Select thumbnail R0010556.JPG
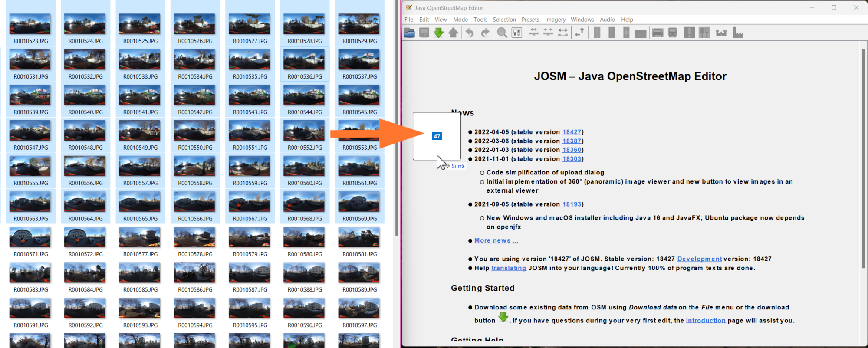The width and height of the screenshot is (868, 348). (85, 166)
